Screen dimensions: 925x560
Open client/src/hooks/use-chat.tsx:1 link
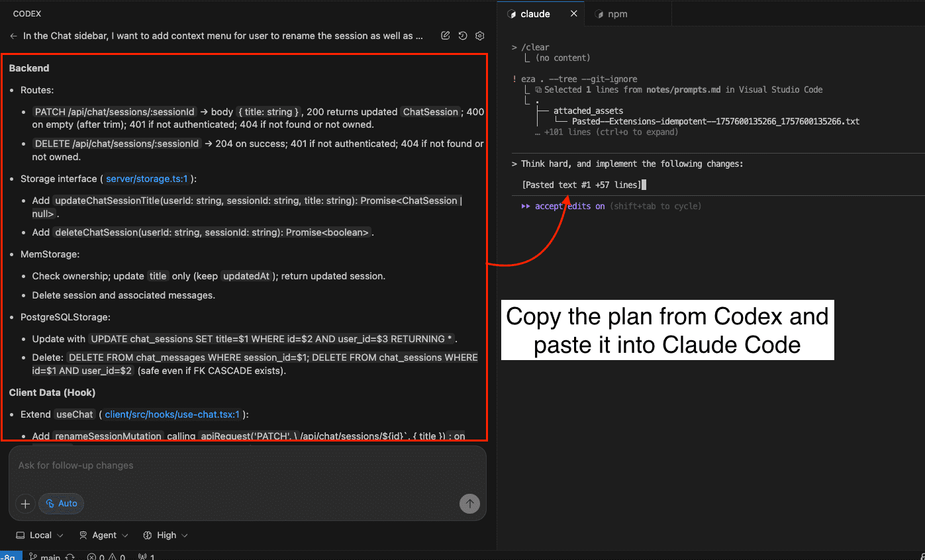(171, 414)
